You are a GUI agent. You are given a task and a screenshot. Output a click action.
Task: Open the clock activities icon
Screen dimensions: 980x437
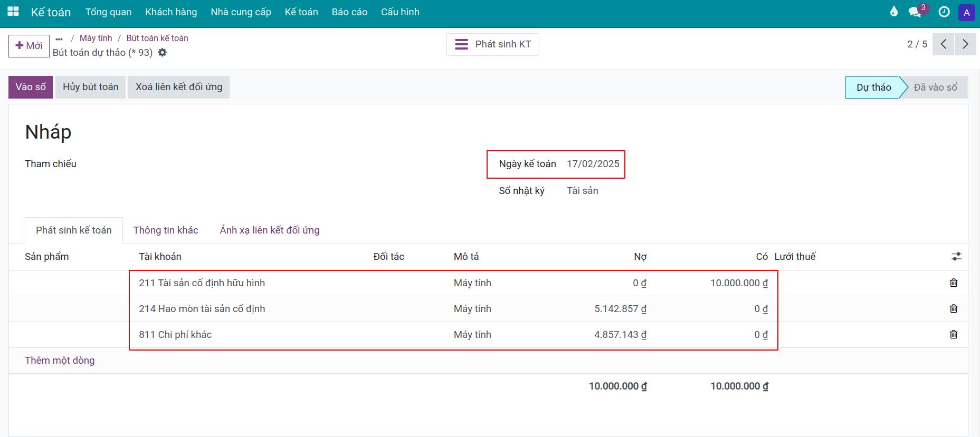(x=944, y=12)
